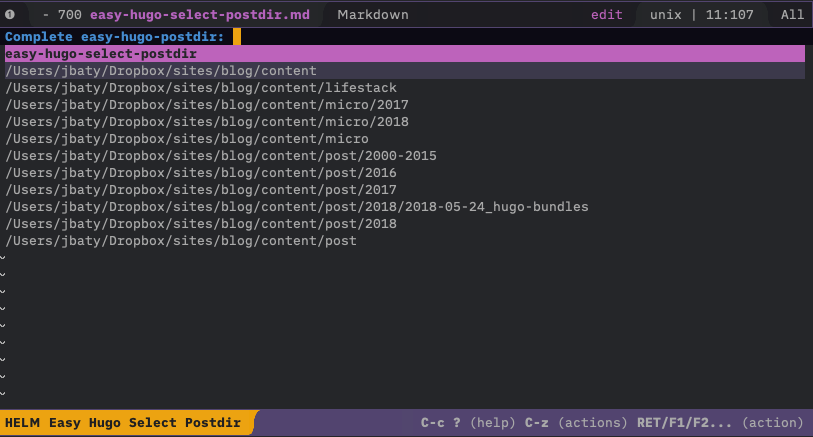Click the All scroll position indicator
This screenshot has width=813, height=437.
[x=791, y=15]
